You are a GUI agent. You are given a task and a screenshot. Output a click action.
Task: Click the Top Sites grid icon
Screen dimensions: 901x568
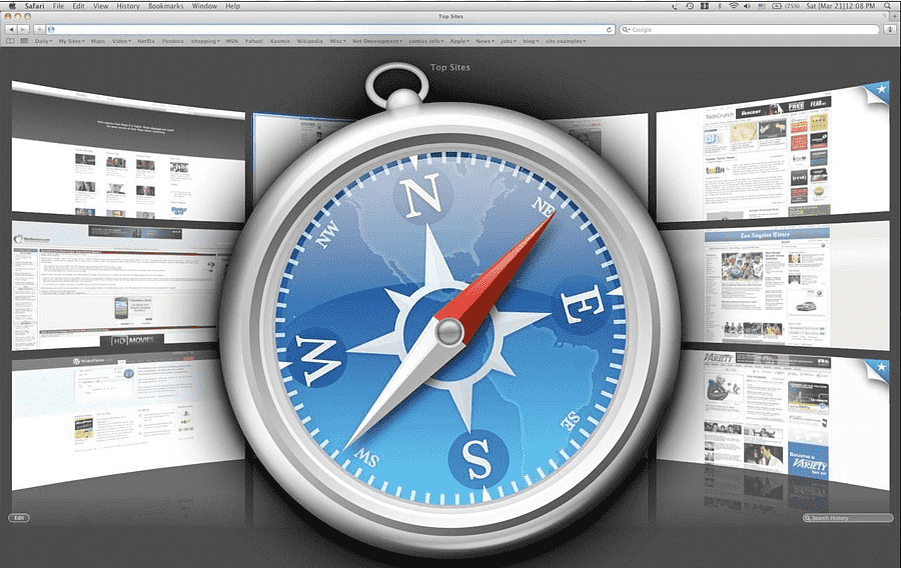point(24,41)
